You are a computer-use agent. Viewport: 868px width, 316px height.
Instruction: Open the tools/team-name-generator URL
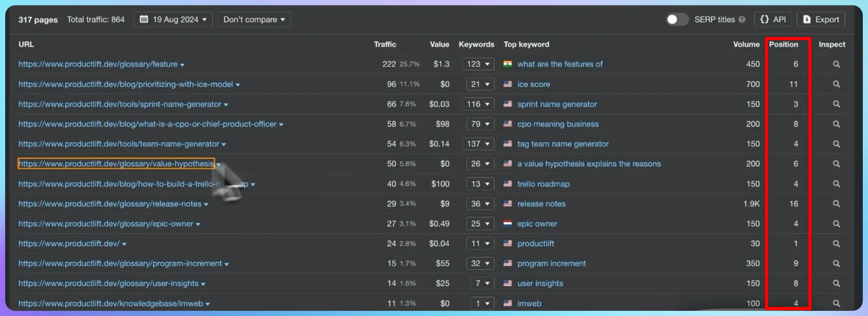click(x=119, y=144)
